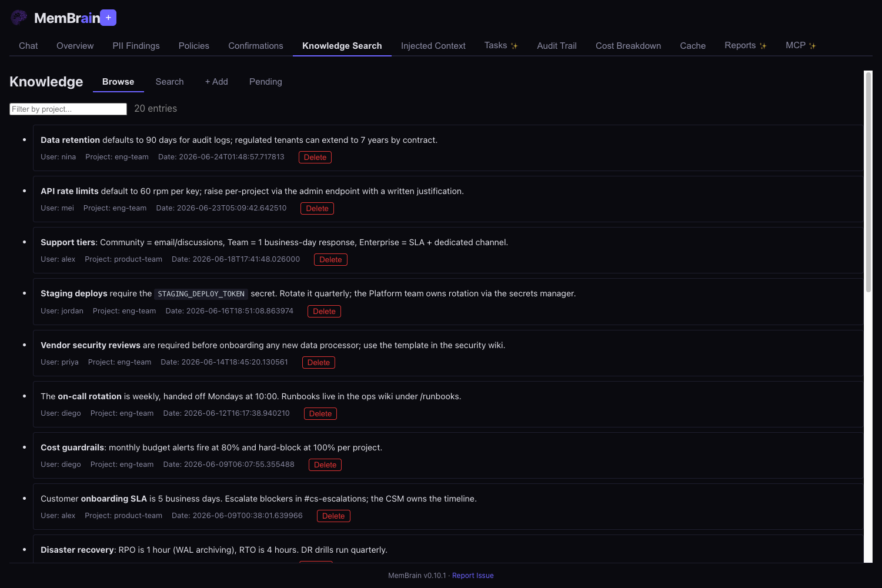
Task: Click the 'Cost guardrails' bold title
Action: pos(72,447)
